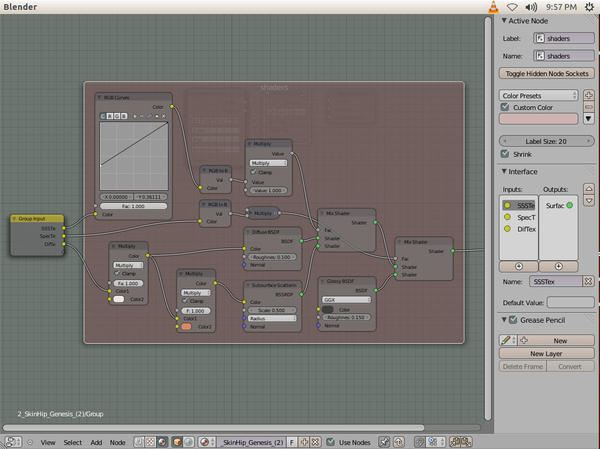600x449 pixels.
Task: Disable the Shrink checkbox
Action: pyautogui.click(x=505, y=153)
